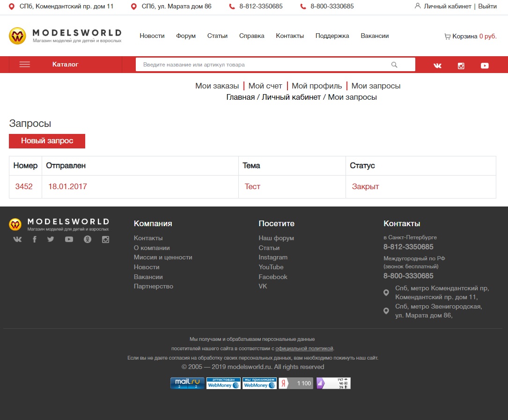Open request number 3452
Image resolution: width=508 pixels, height=420 pixels.
[24, 186]
